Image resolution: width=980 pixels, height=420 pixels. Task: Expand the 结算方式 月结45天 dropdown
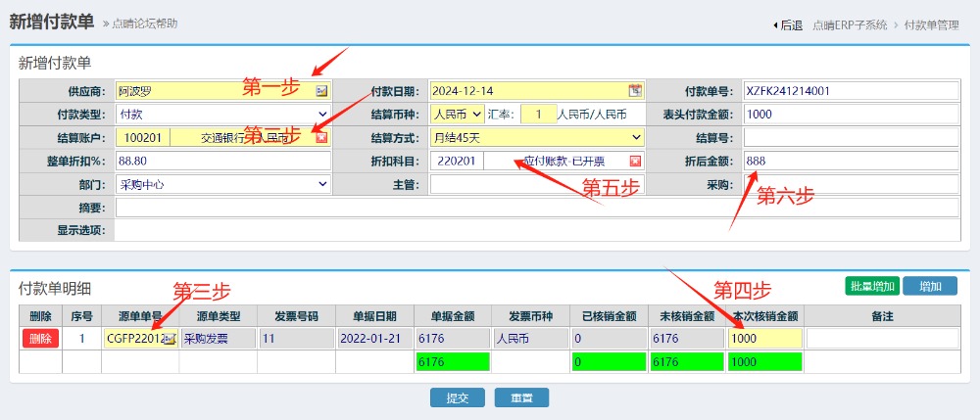point(537,137)
